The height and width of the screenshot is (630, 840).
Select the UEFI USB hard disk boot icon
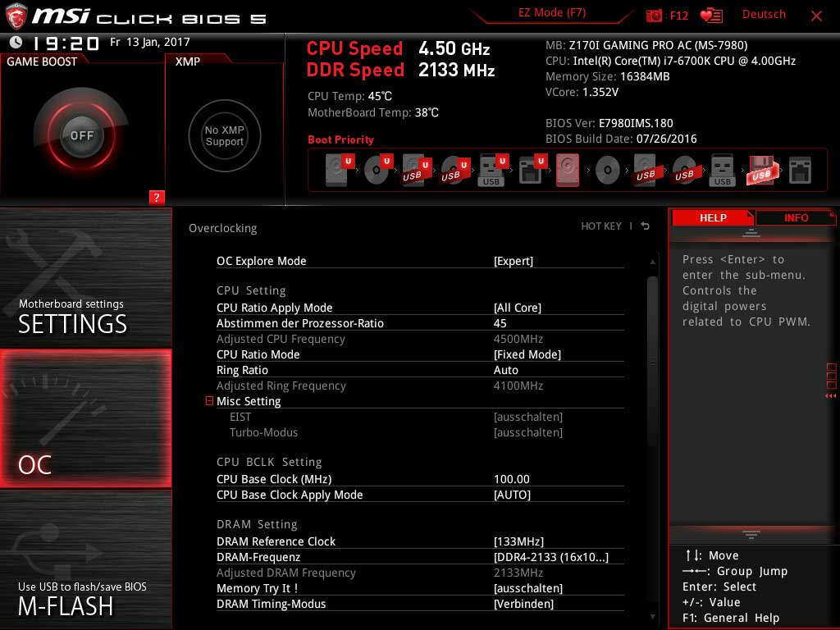coord(416,170)
